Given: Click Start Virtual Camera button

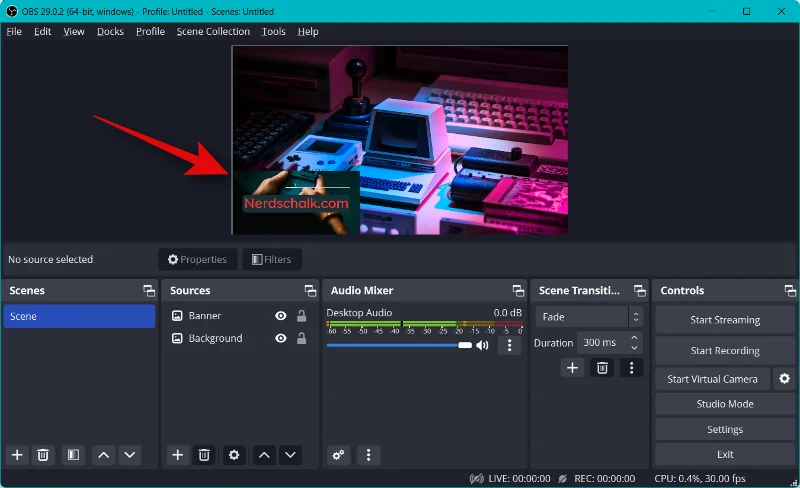Looking at the screenshot, I should (x=712, y=379).
